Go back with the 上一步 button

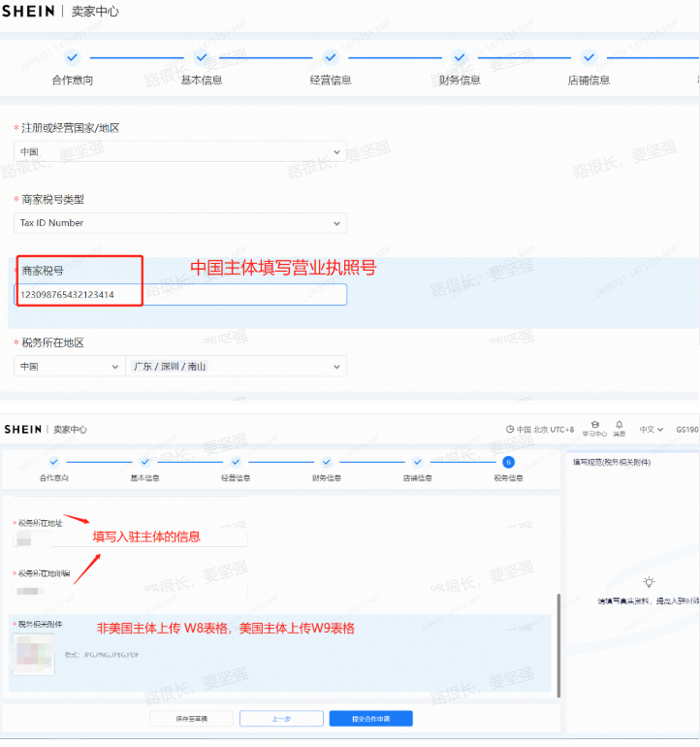pyautogui.click(x=281, y=719)
